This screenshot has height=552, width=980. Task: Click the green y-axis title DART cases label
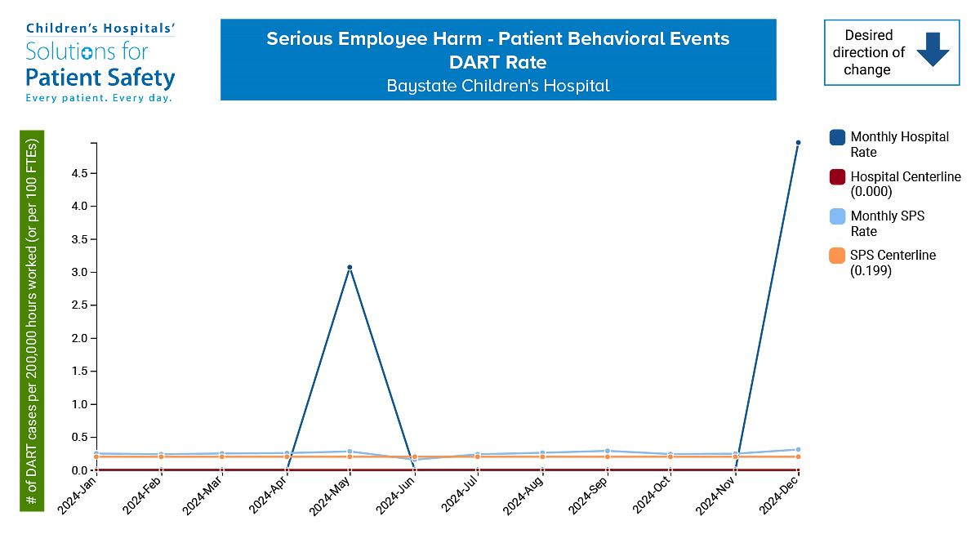pos(32,320)
